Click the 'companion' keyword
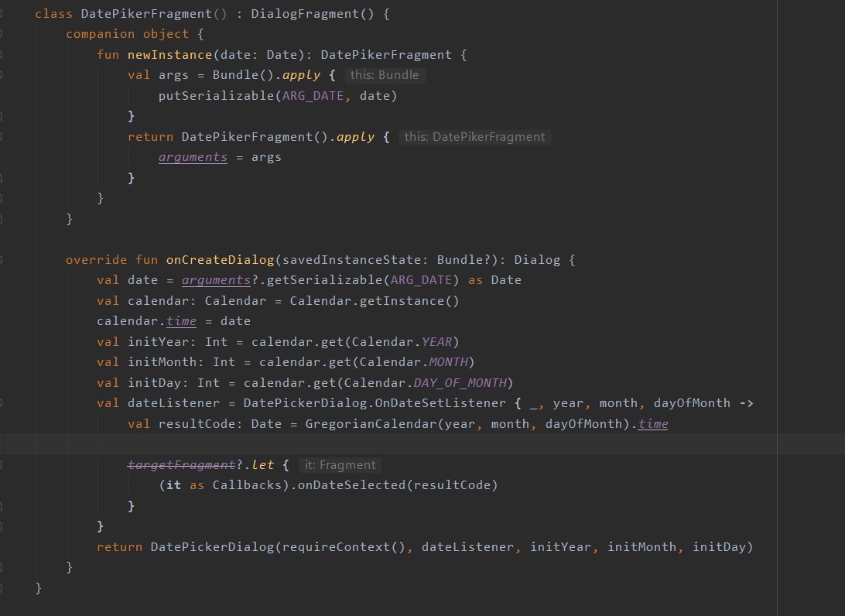This screenshot has height=616, width=845. pyautogui.click(x=101, y=34)
